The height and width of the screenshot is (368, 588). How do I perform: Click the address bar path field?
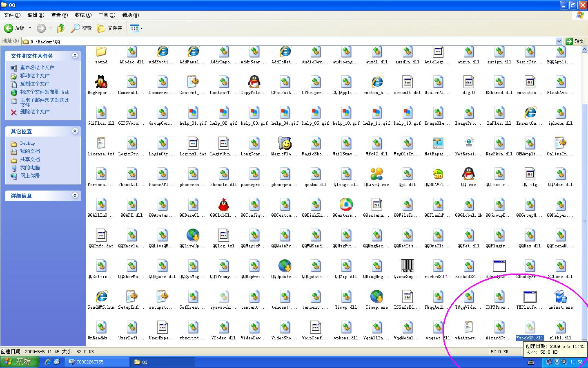tap(286, 41)
